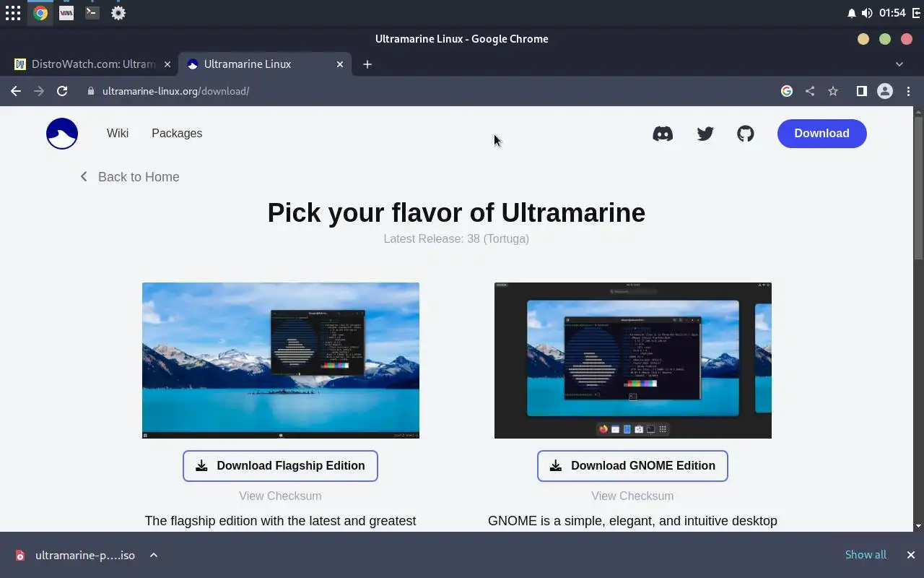
Task: Click Download GNOME Edition
Action: coord(632,466)
